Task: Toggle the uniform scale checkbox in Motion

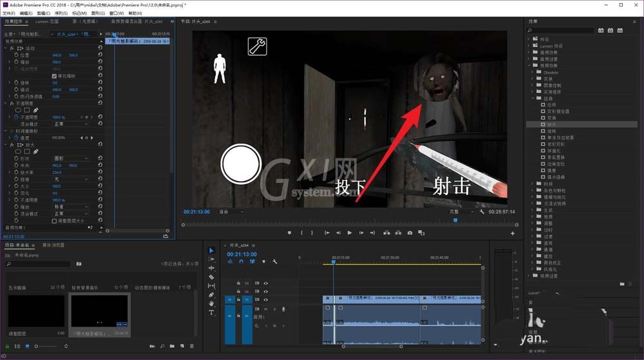Action: click(54, 76)
